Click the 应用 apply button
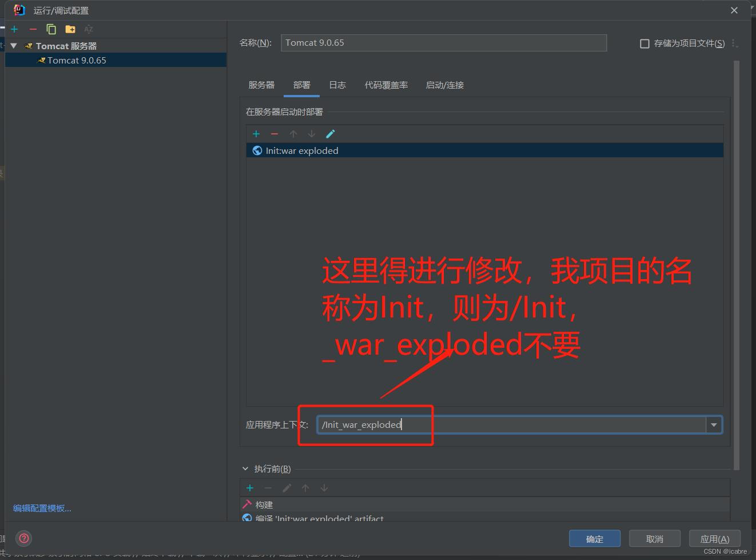This screenshot has height=560, width=756. click(x=715, y=539)
